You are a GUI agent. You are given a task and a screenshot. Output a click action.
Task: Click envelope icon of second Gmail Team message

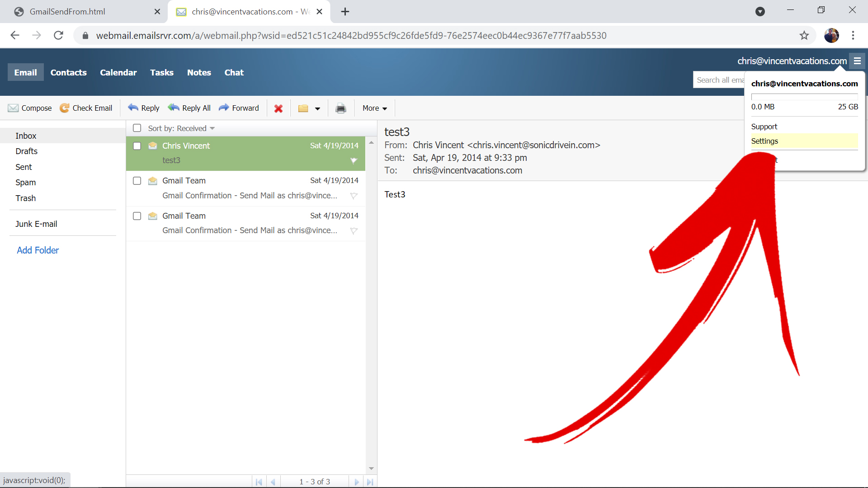[153, 216]
